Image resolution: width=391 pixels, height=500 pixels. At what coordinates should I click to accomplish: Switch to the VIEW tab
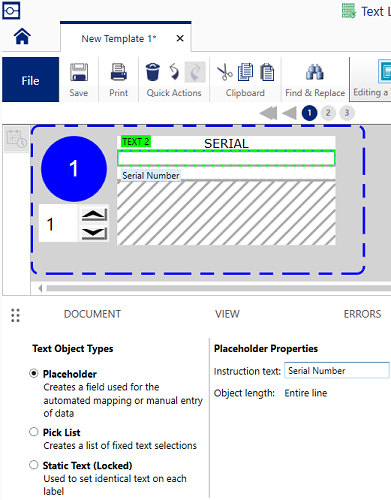coord(227,314)
